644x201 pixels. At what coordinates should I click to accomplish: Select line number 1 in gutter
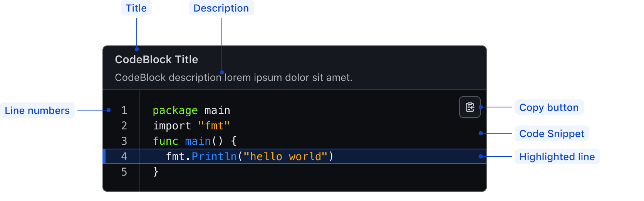124,111
